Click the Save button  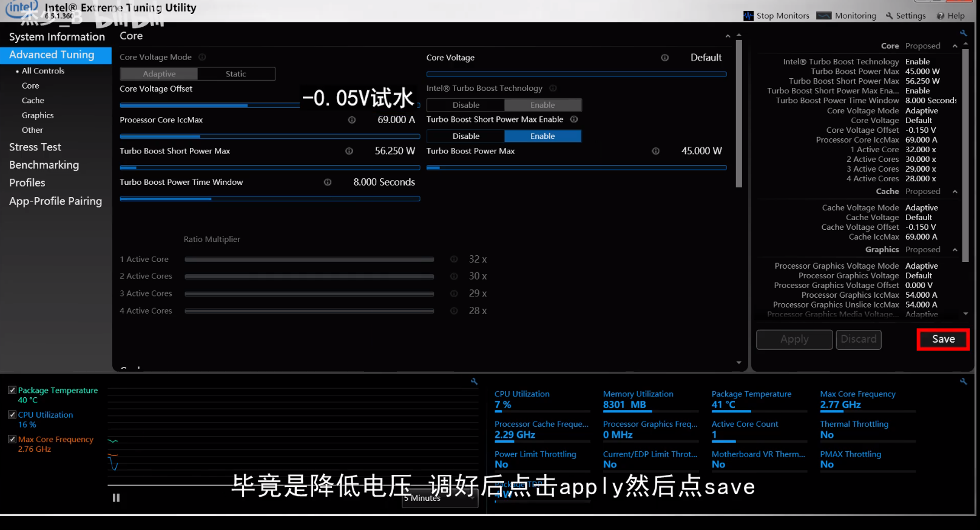point(943,340)
